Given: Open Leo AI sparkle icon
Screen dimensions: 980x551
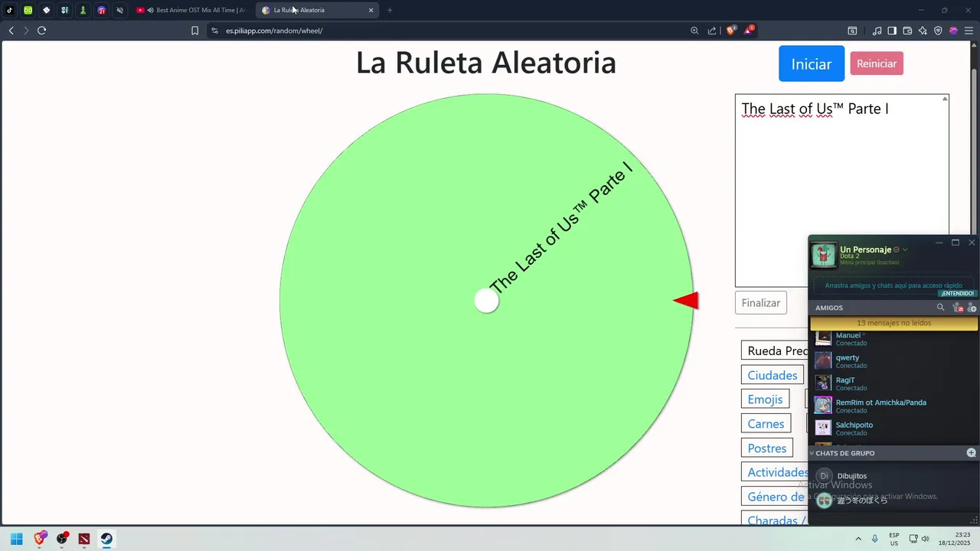Looking at the screenshot, I should point(923,31).
